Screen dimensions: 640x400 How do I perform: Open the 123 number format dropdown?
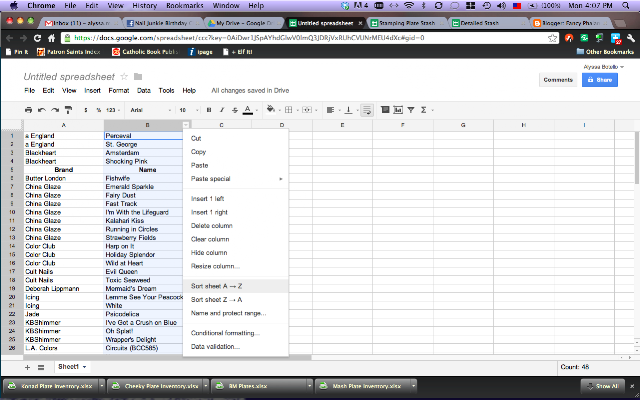[x=113, y=110]
